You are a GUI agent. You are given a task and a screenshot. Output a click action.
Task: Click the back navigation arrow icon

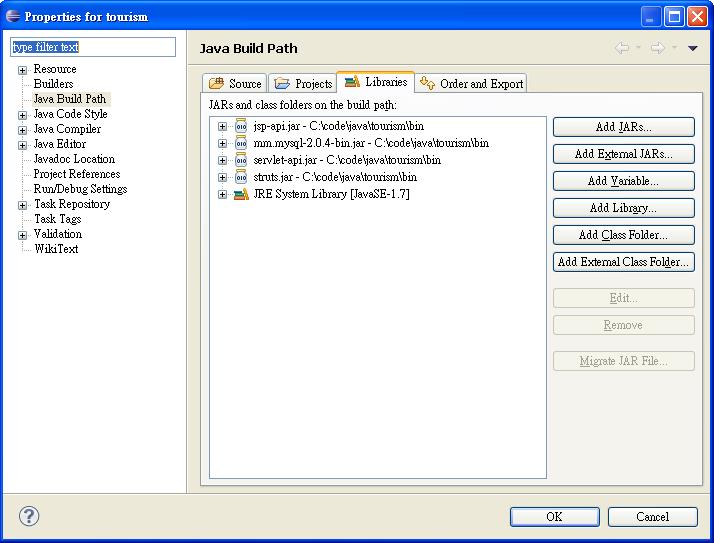pyautogui.click(x=622, y=48)
